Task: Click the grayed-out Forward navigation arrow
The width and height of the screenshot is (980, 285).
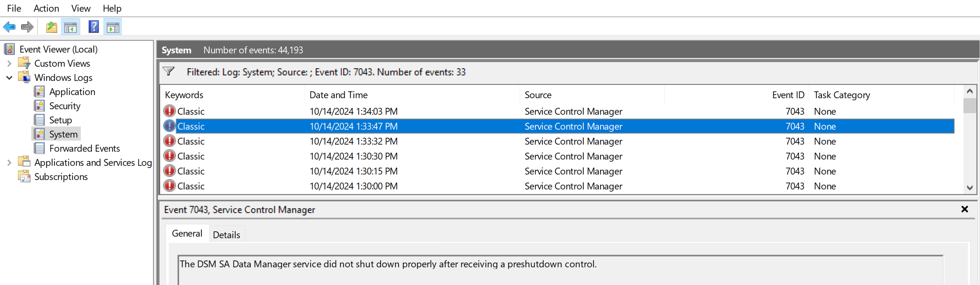Action: click(x=27, y=27)
